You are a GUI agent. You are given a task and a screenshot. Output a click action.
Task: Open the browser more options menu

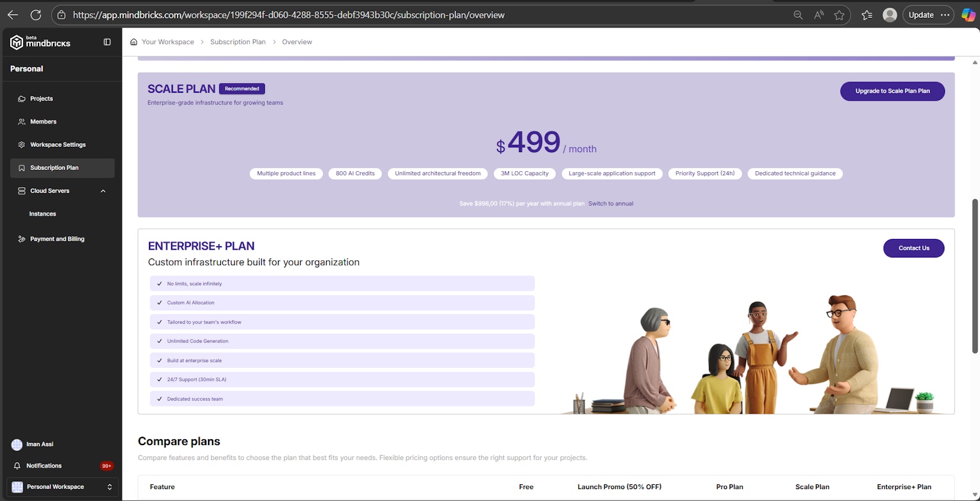945,15
